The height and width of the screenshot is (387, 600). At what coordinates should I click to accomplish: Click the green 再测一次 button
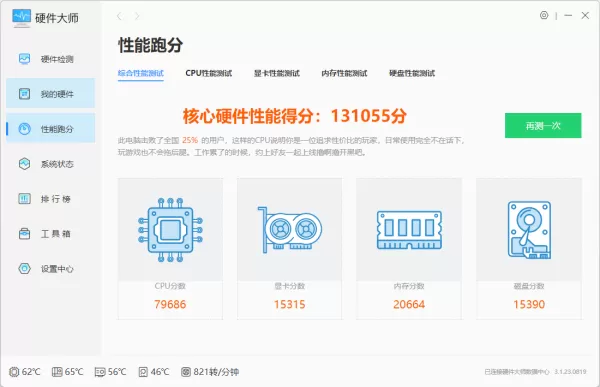pyautogui.click(x=543, y=126)
